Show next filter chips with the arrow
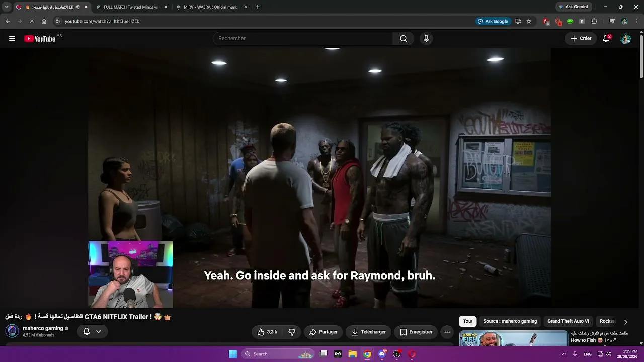Image resolution: width=644 pixels, height=362 pixels. click(x=625, y=322)
